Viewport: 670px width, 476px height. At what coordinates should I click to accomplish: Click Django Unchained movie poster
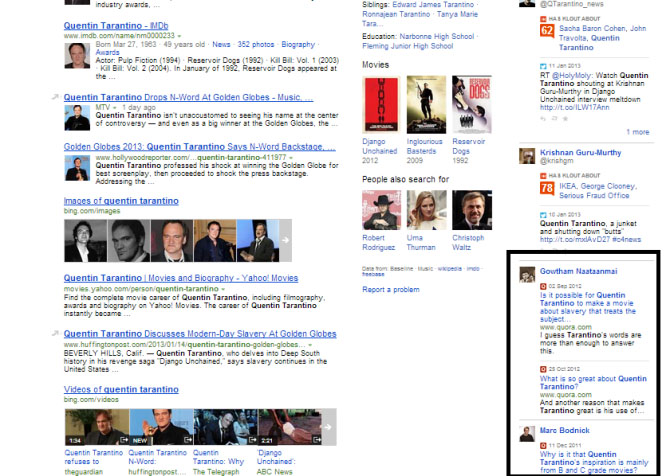point(381,105)
